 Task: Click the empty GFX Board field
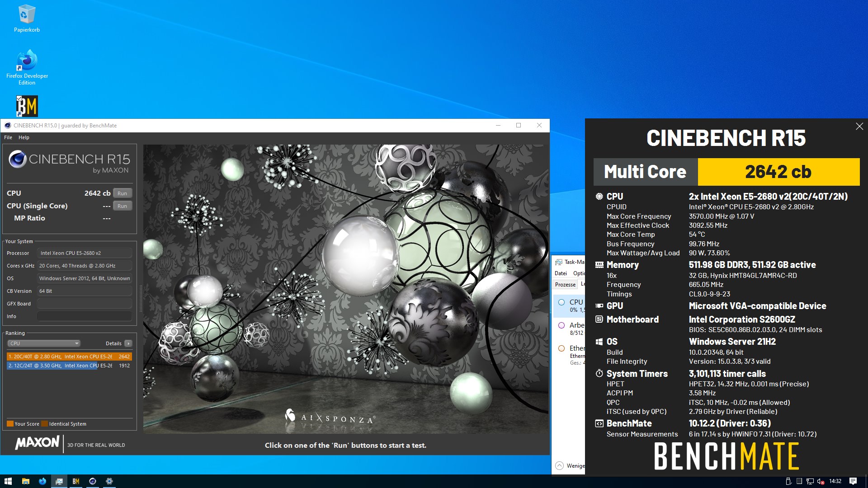click(85, 304)
